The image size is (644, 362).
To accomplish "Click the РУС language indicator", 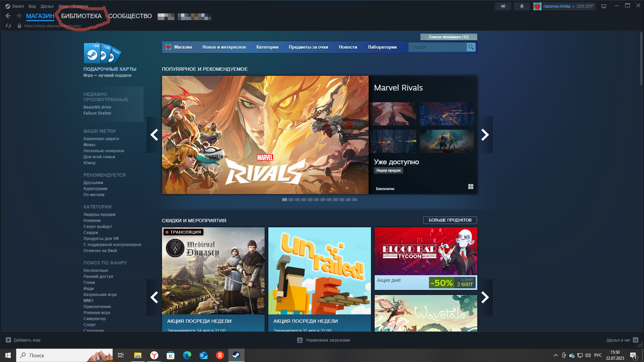I will 598,355.
